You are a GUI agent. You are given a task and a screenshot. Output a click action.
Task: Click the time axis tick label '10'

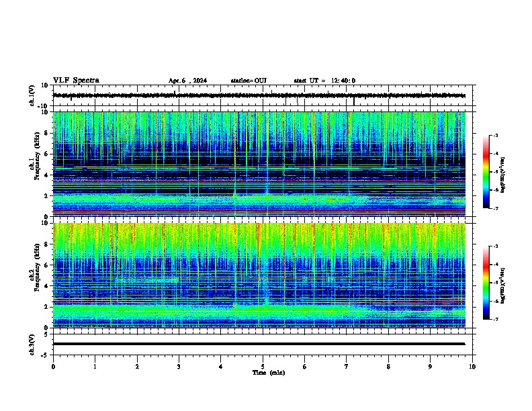click(x=472, y=367)
